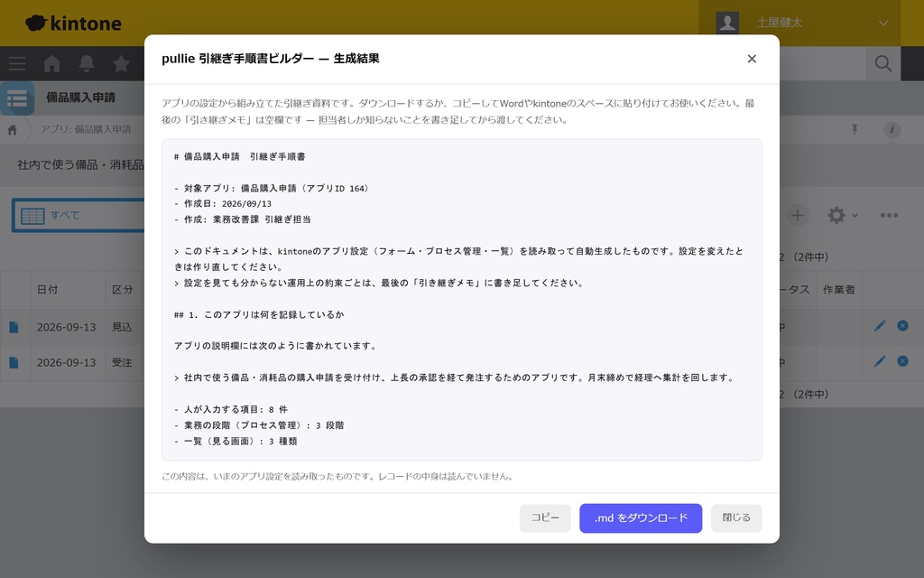Screen dimensions: 924x578
Task: Close the pullie dialog with the X icon
Action: tap(752, 59)
